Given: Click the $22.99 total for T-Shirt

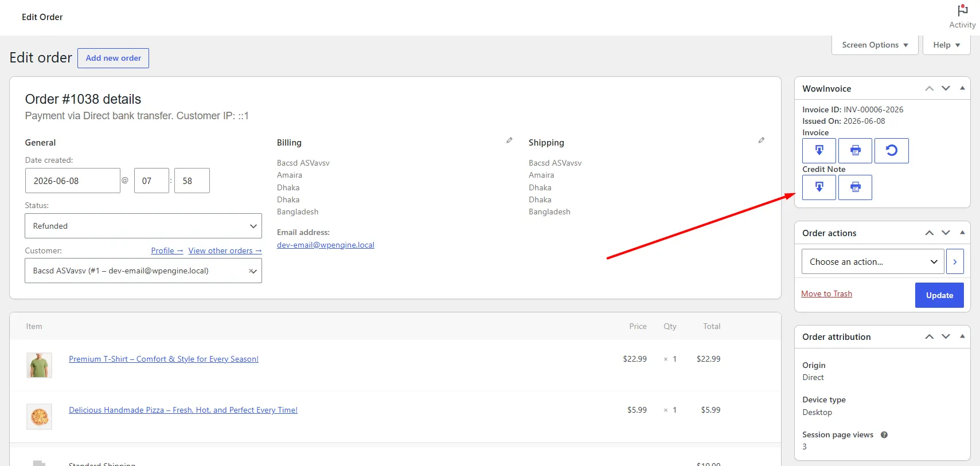Looking at the screenshot, I should [x=708, y=359].
